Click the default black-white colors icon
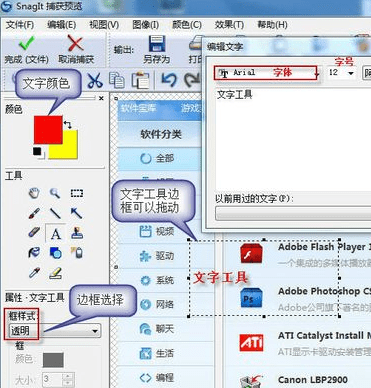This screenshot has height=388, width=371. (38, 152)
